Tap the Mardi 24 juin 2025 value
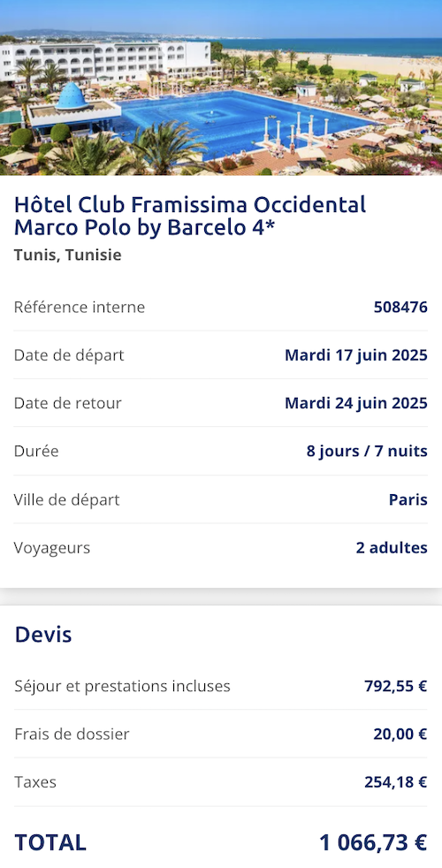This screenshot has height=868, width=442. (356, 403)
